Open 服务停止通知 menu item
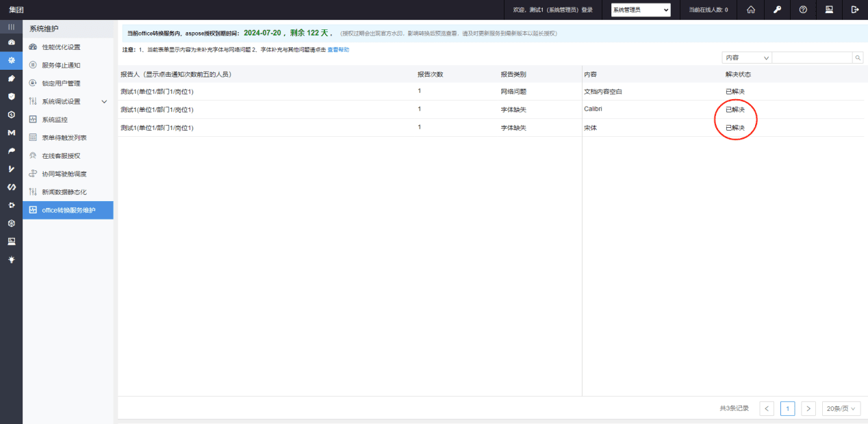 pyautogui.click(x=68, y=65)
